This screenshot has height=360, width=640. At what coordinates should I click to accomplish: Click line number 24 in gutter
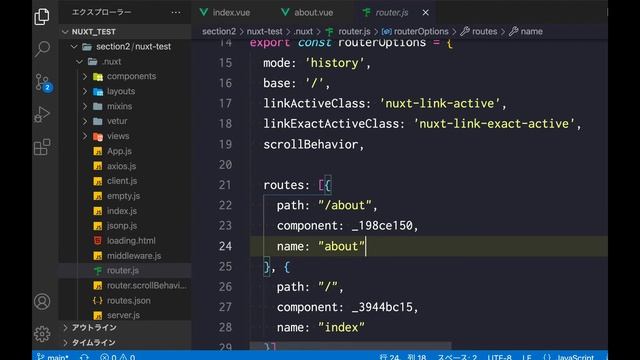click(225, 246)
